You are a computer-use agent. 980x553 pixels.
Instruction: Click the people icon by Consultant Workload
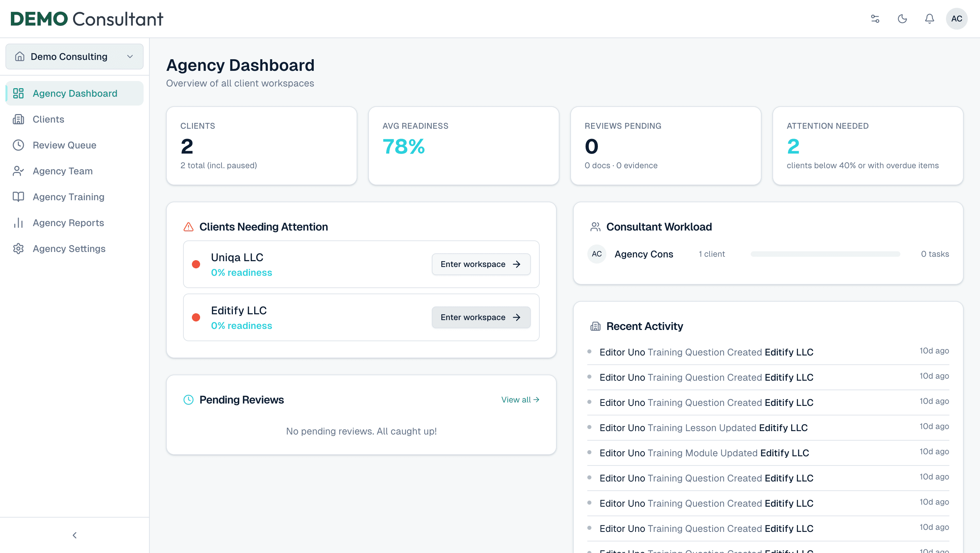(595, 227)
